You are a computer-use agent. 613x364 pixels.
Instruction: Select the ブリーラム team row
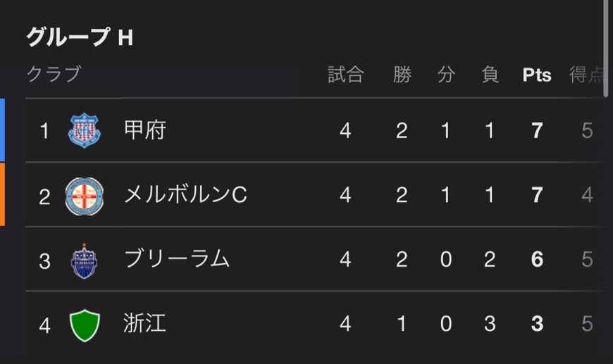coord(315,259)
